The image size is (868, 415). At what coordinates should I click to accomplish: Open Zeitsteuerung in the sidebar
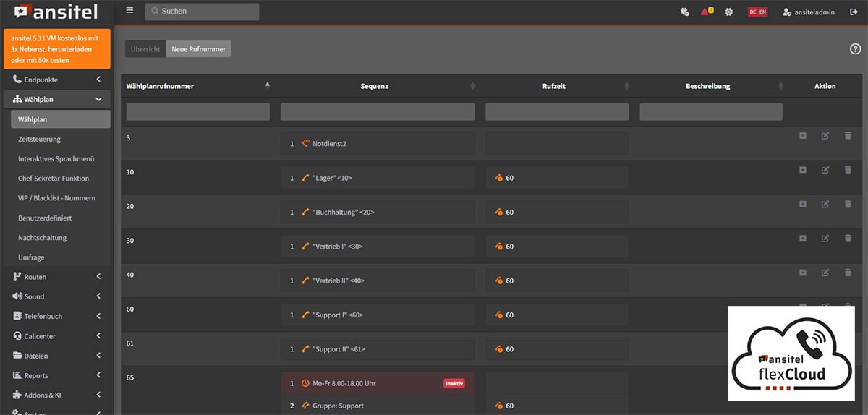click(x=61, y=139)
